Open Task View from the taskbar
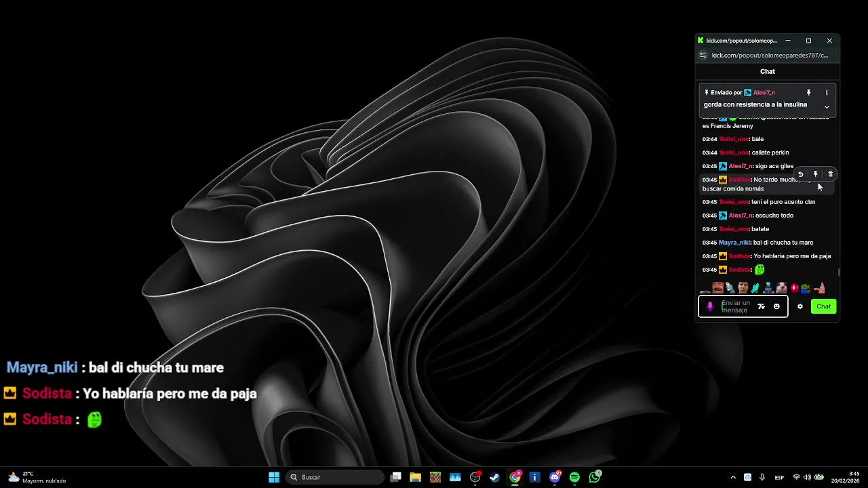 (x=396, y=477)
